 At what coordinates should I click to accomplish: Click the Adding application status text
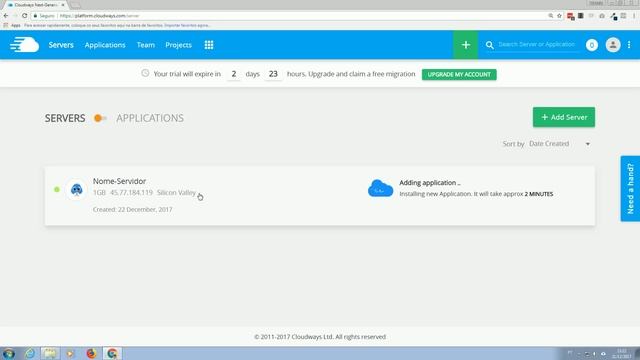(x=430, y=183)
